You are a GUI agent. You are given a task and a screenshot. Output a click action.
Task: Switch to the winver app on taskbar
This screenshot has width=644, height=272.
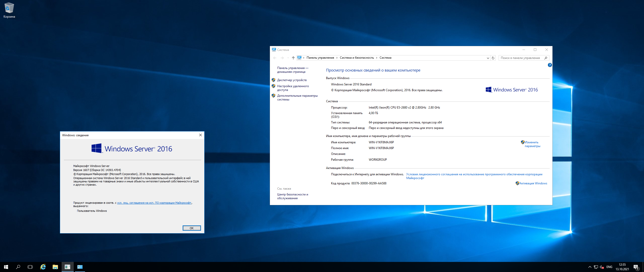click(67, 267)
